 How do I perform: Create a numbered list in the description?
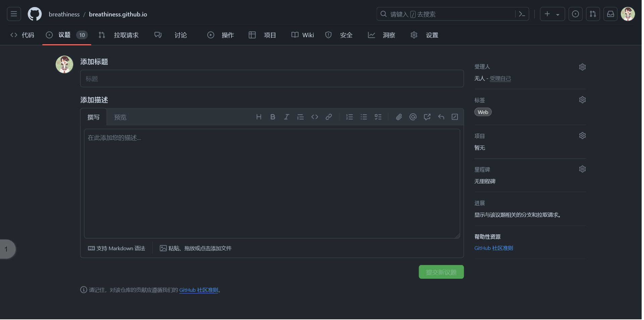pyautogui.click(x=349, y=117)
